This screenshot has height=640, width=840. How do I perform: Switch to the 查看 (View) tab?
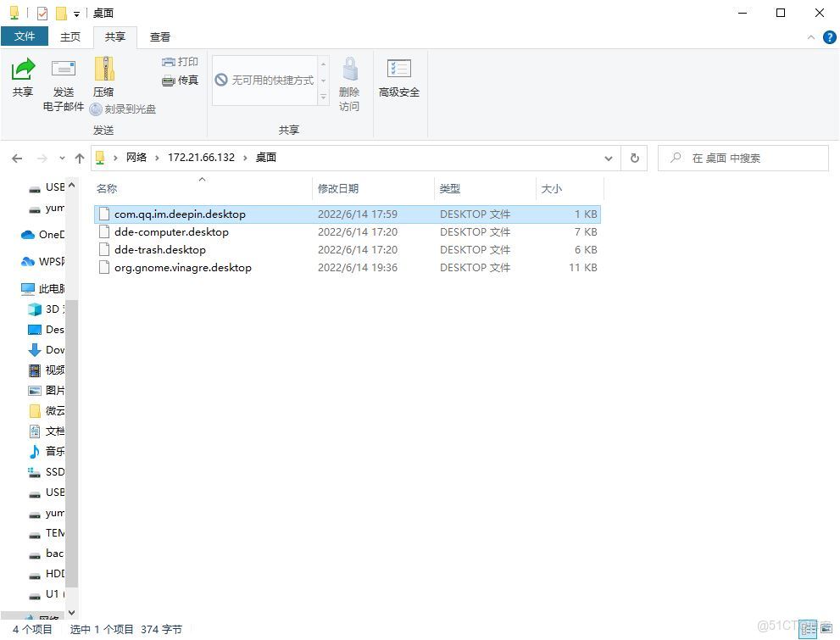(159, 36)
